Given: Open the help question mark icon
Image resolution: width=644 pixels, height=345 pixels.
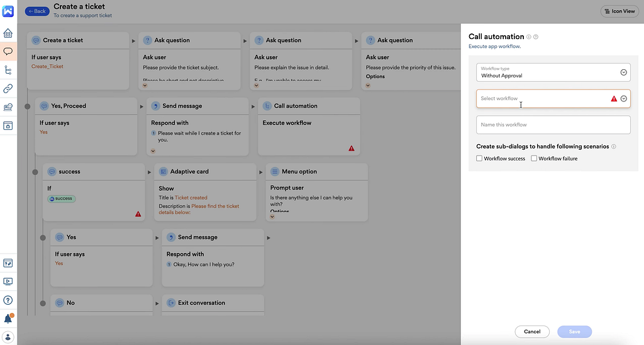Looking at the screenshot, I should tap(8, 300).
